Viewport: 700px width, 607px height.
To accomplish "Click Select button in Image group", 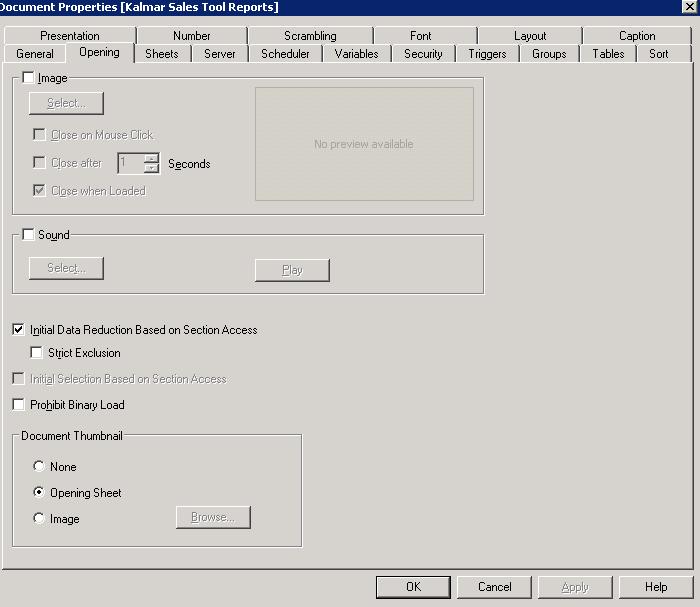I will [67, 103].
